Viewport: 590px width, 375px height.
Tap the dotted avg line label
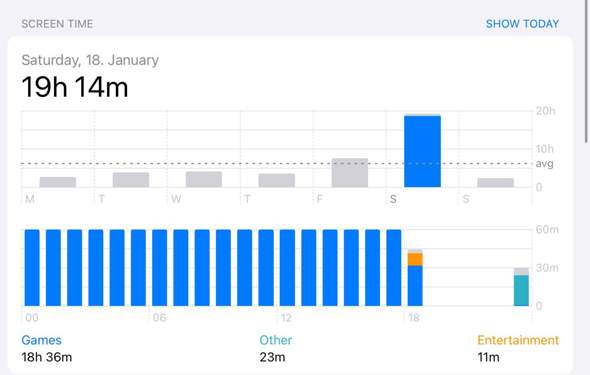point(544,164)
